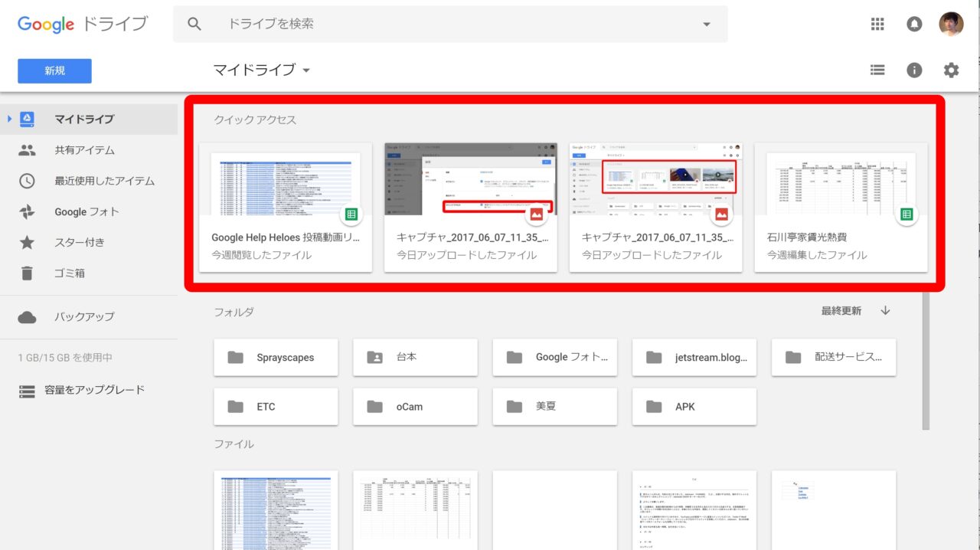Expand search options dropdown arrow
This screenshot has height=550, width=980.
706,24
